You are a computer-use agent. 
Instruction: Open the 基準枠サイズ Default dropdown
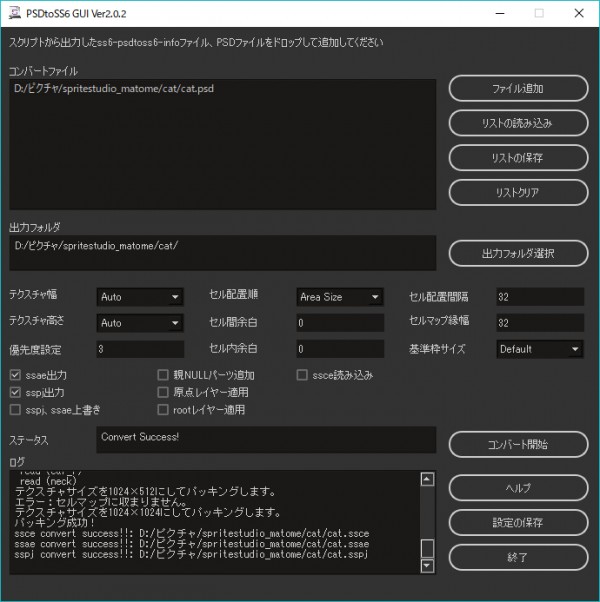540,349
